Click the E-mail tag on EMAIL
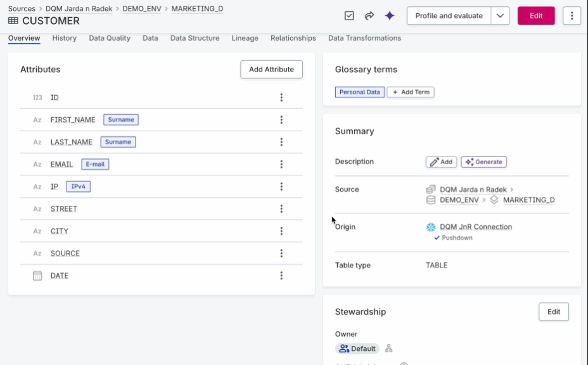The width and height of the screenshot is (588, 365). (95, 164)
